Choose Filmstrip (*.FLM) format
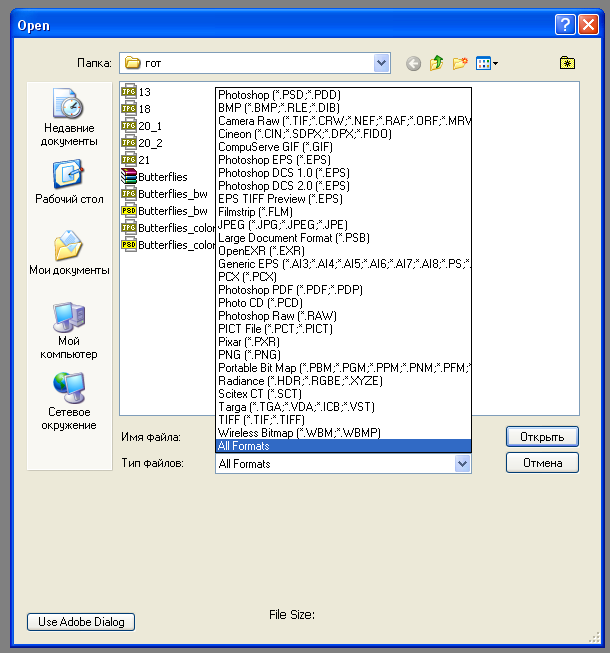Image resolution: width=610 pixels, height=653 pixels. click(344, 212)
